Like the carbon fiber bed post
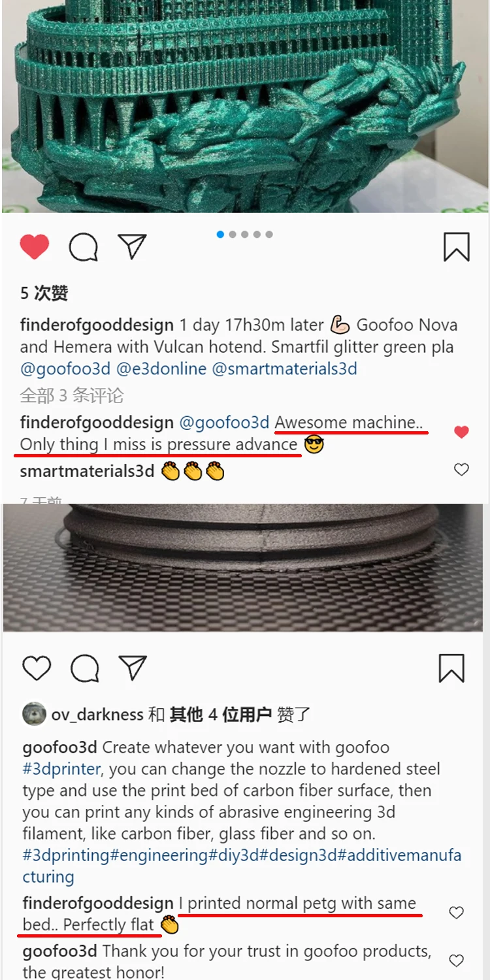The image size is (490, 980). point(37,668)
